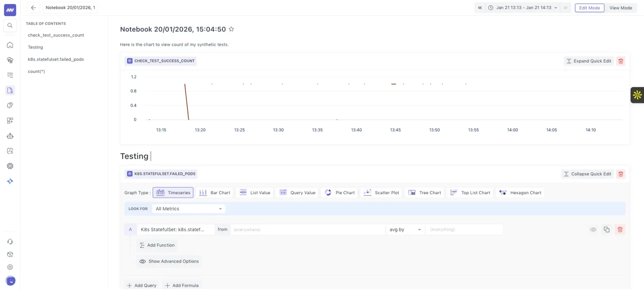The width and height of the screenshot is (644, 290).
Task: Select Top List Chart graph type
Action: (x=470, y=192)
